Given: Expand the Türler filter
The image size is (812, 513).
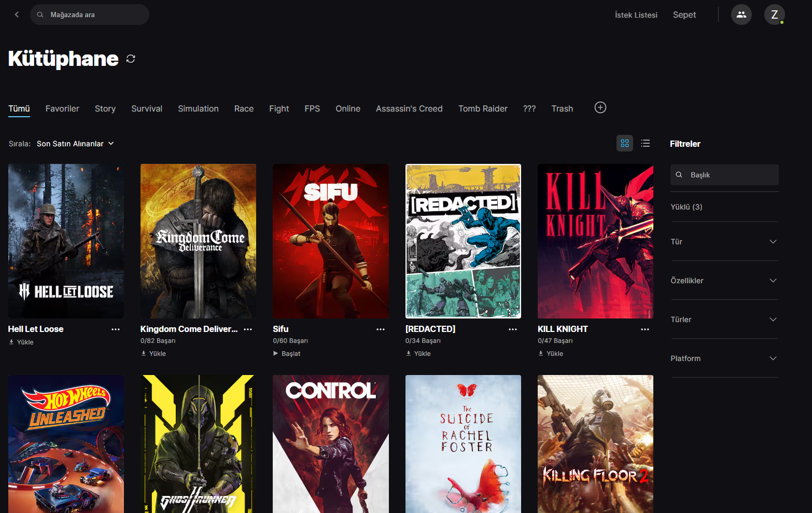Looking at the screenshot, I should [x=724, y=320].
